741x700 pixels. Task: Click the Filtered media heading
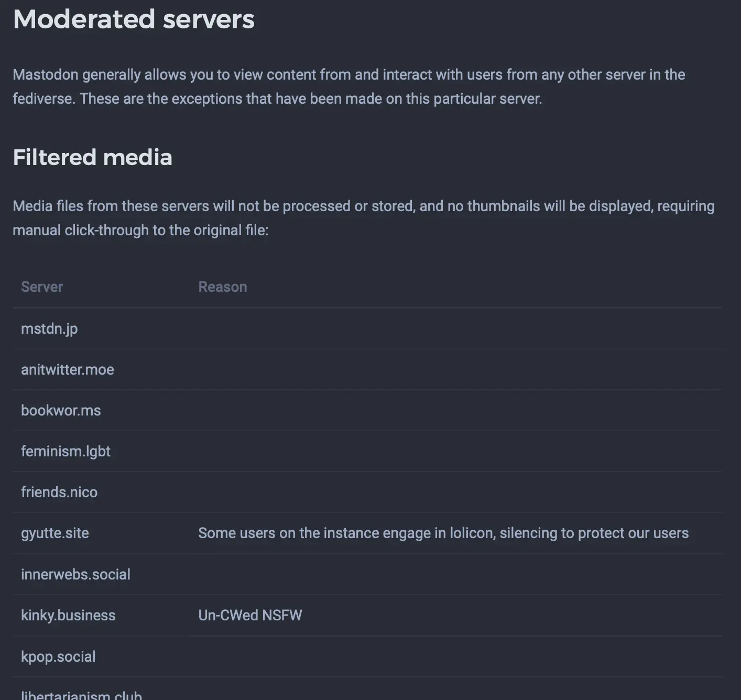click(93, 157)
